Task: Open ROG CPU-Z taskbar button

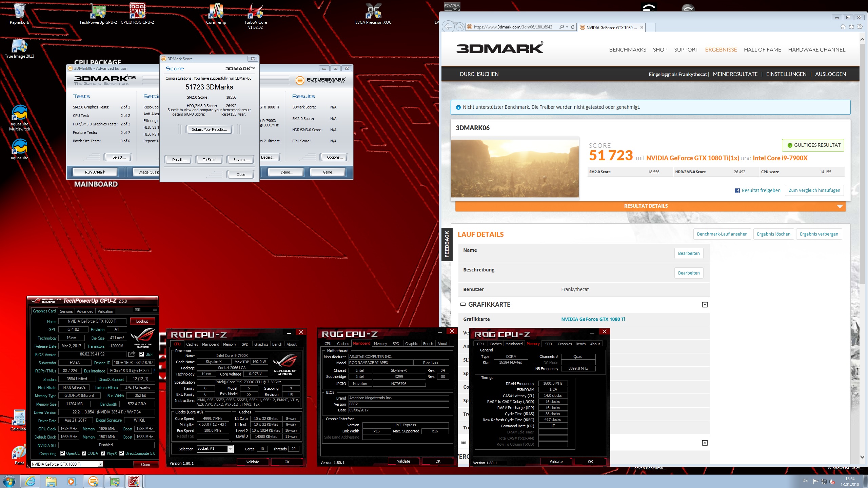Action: (x=134, y=481)
